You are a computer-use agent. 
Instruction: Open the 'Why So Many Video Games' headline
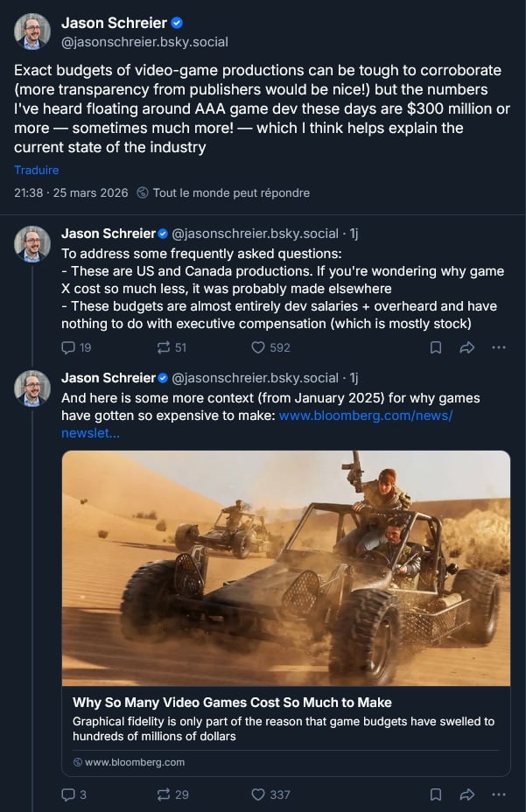point(232,702)
